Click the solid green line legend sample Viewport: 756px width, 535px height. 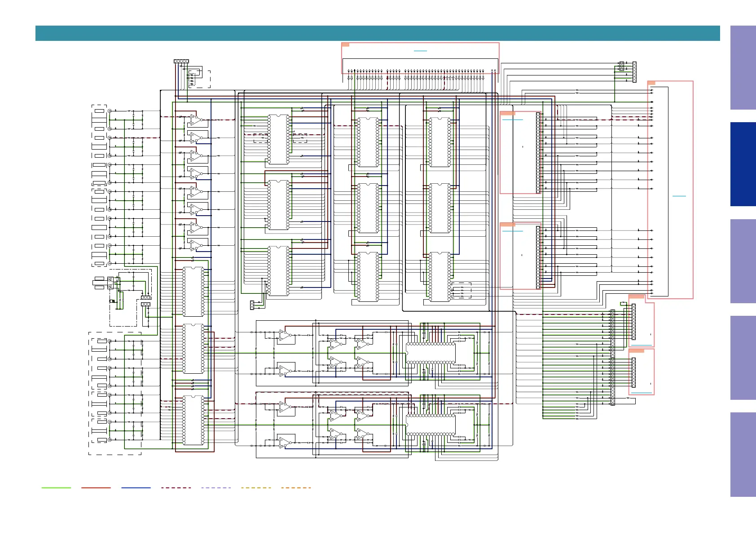coord(56,487)
